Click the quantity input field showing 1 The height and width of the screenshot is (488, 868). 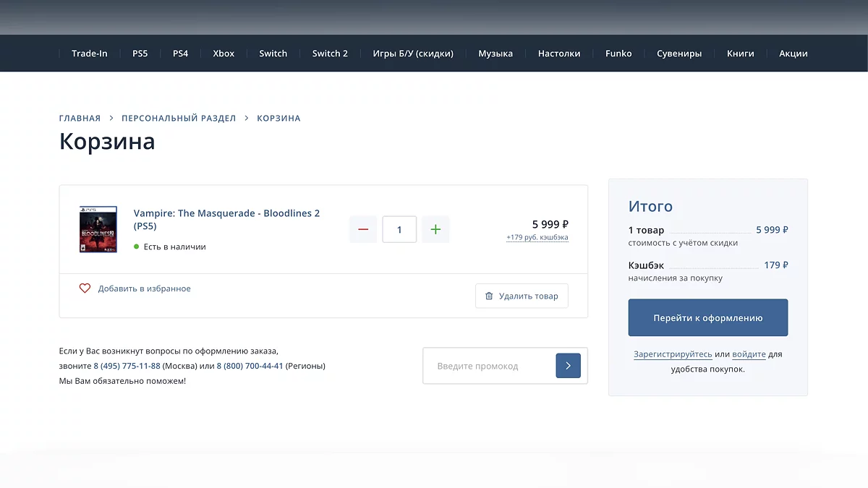[399, 230]
